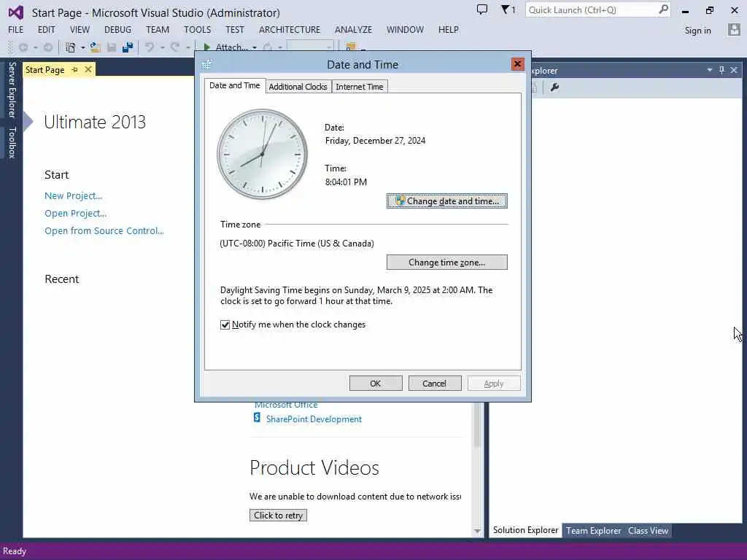
Task: Click the SharePoint Development icon
Action: (257, 418)
